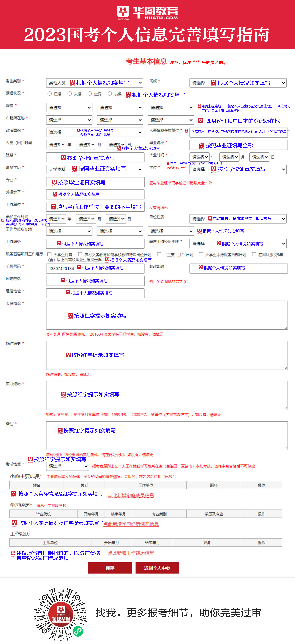
Task: Select the 已婚 marital status radio button
Action: tap(50, 94)
